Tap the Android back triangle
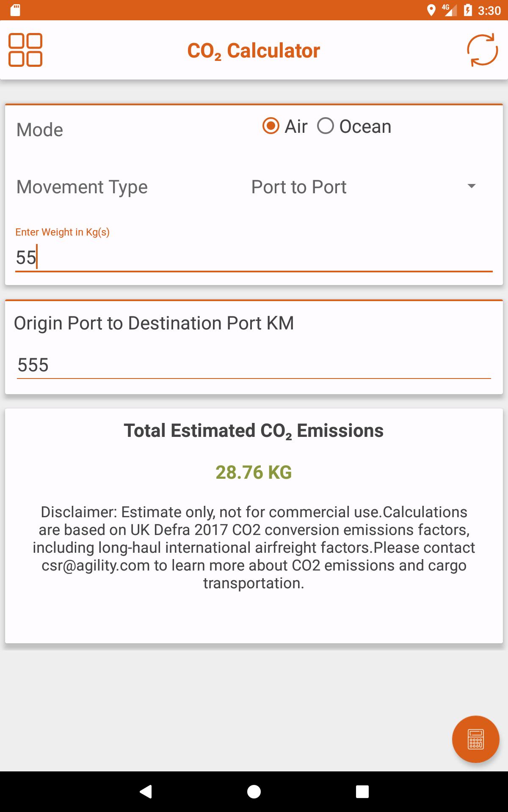Image resolution: width=508 pixels, height=812 pixels. (146, 791)
